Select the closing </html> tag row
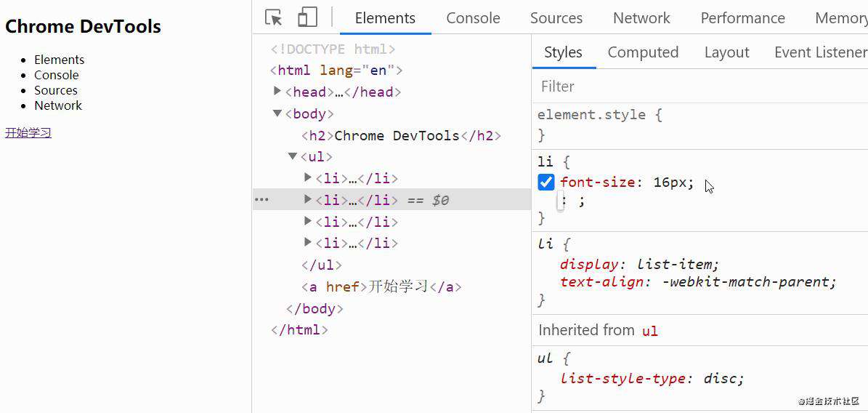The width and height of the screenshot is (868, 413). (x=299, y=330)
